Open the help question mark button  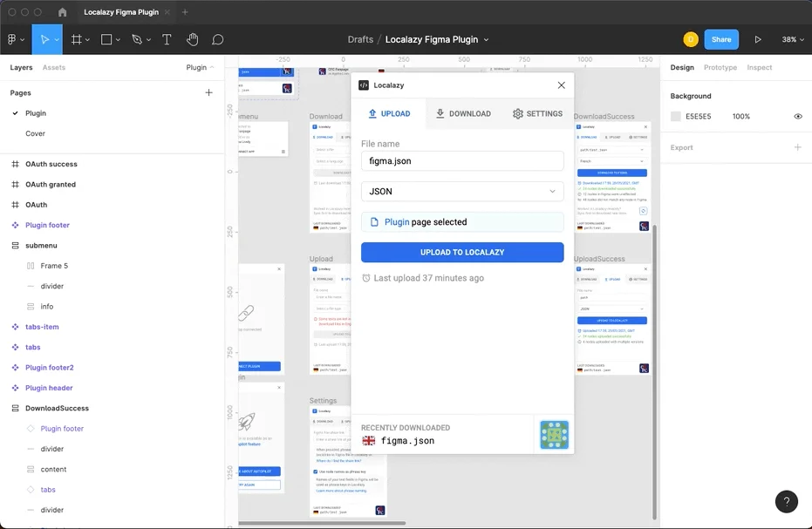[x=786, y=502]
